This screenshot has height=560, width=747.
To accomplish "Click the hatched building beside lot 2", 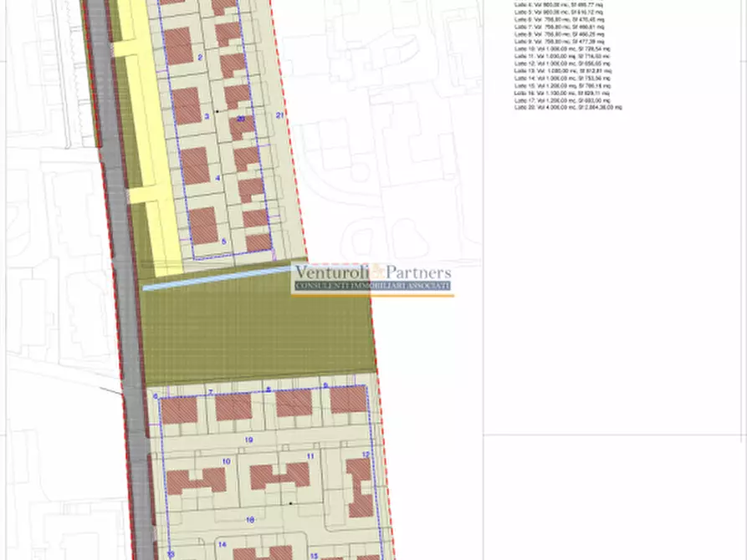I will point(177,44).
